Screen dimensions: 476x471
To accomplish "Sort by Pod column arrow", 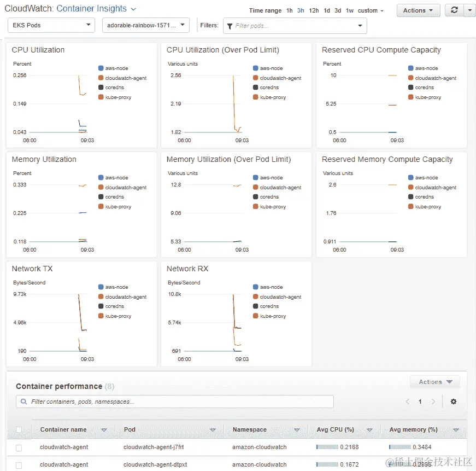I will (213, 430).
